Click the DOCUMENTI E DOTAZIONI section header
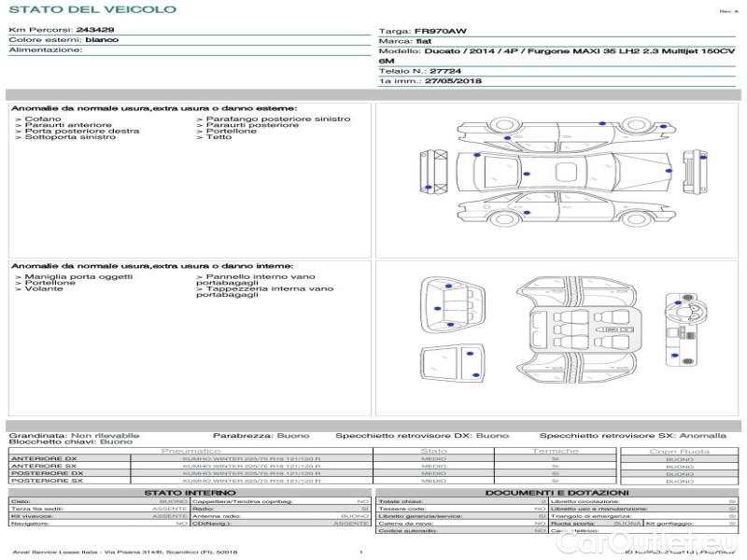This screenshot has width=747, height=560. click(557, 492)
